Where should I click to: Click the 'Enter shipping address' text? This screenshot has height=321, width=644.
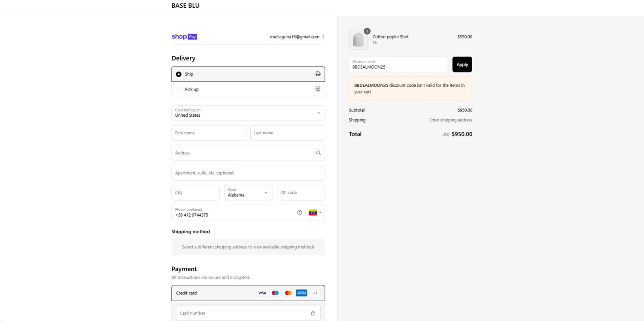coord(451,120)
